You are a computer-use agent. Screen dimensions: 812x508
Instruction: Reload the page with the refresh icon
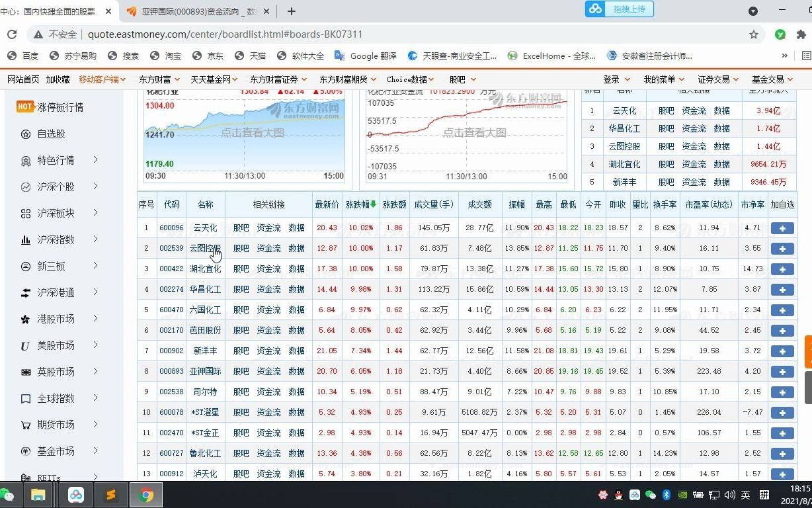coord(12,34)
